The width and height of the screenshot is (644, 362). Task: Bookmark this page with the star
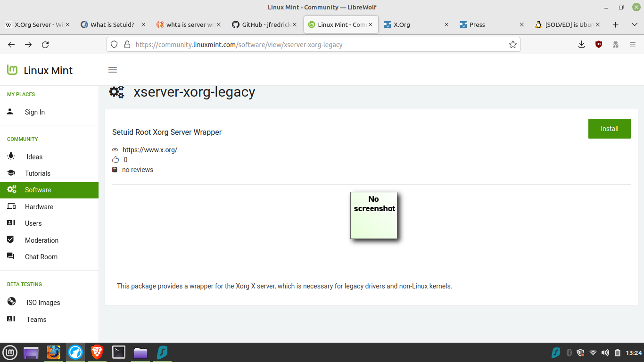click(513, 44)
